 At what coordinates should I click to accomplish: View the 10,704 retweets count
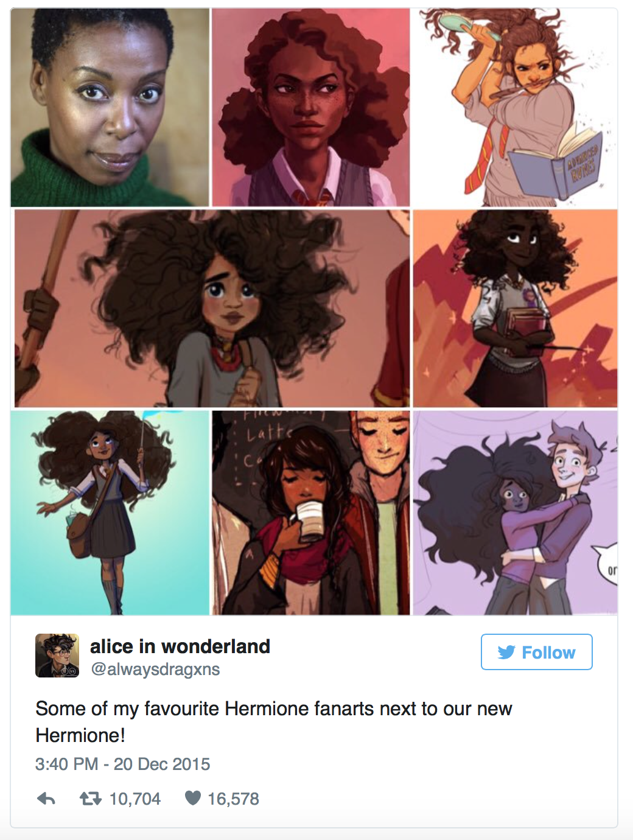[135, 799]
